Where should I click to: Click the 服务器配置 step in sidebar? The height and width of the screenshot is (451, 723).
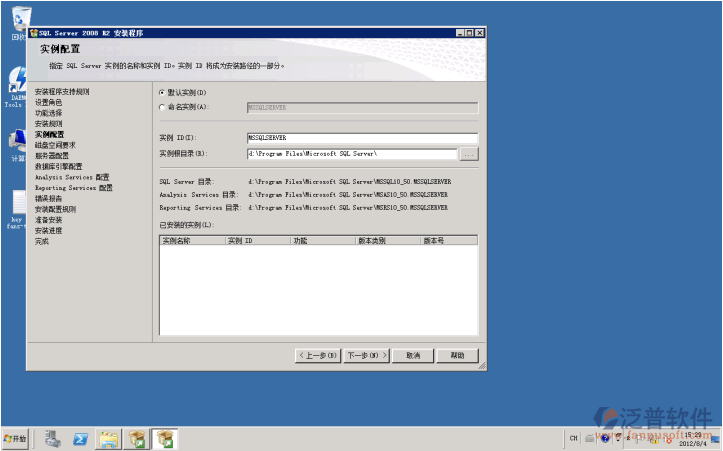pos(52,156)
